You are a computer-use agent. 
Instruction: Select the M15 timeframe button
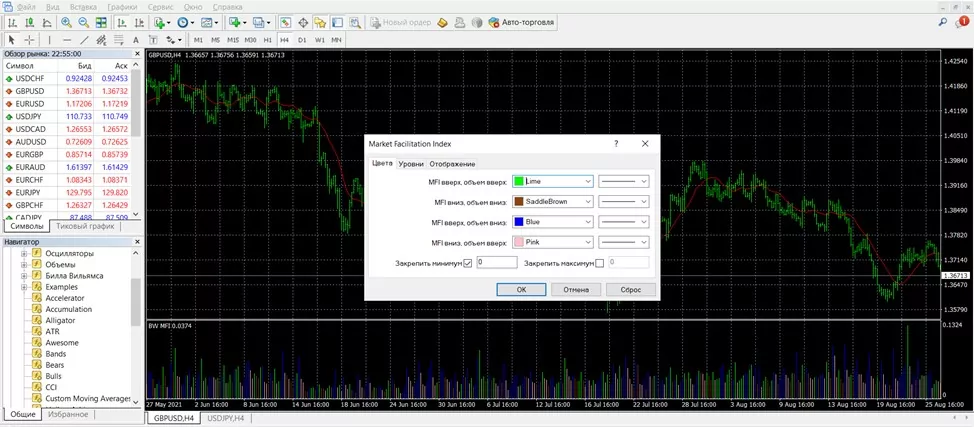tap(233, 40)
